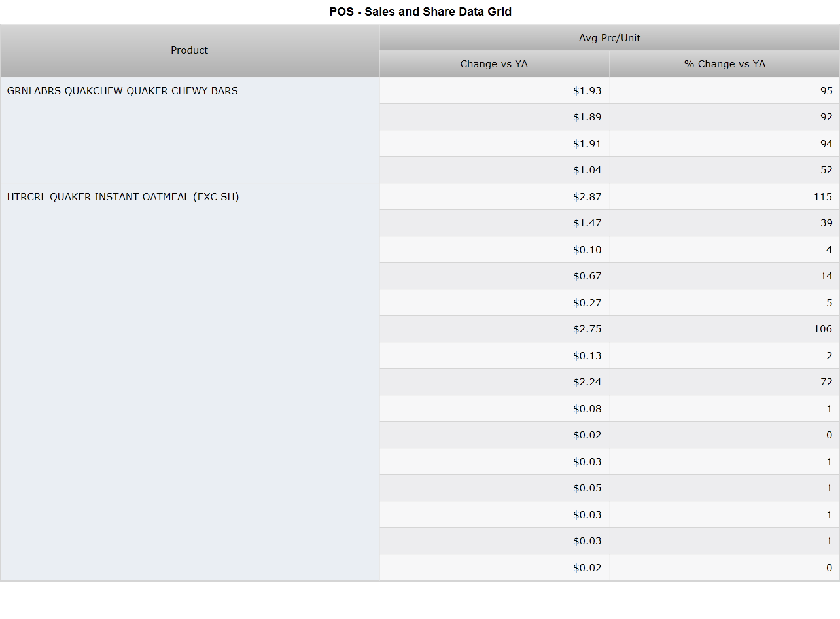This screenshot has width=840, height=619.
Task: Click the 106 percent change cell
Action: click(x=725, y=329)
